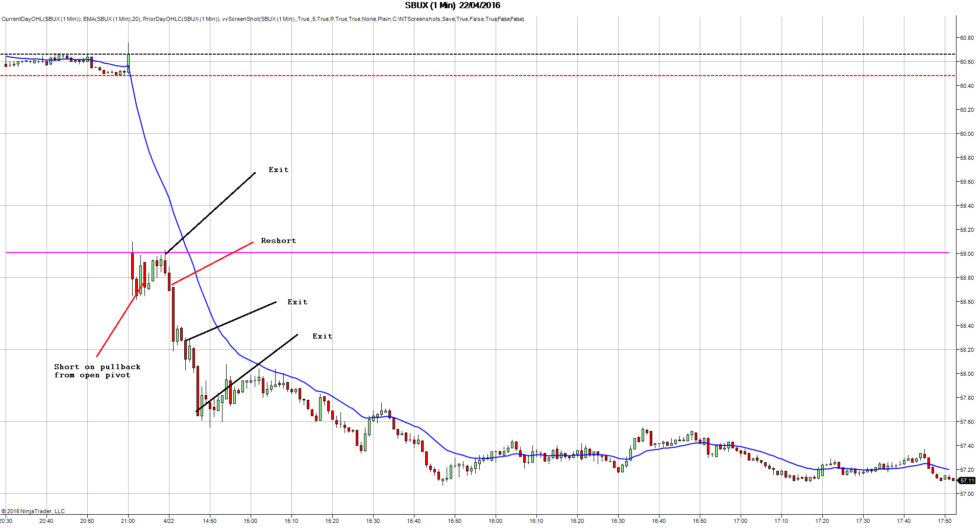Click the 17:40 time axis label
The width and height of the screenshot is (980, 528).
coord(903,521)
